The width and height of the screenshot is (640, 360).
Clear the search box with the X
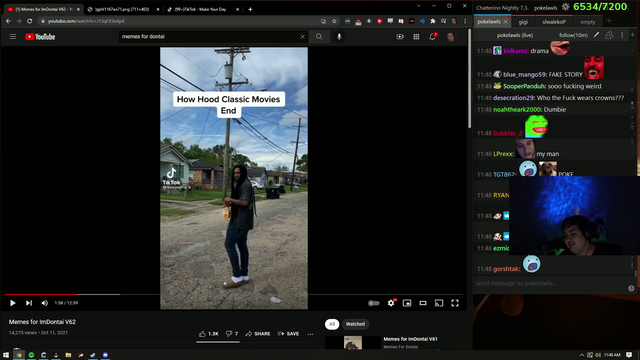[x=302, y=37]
